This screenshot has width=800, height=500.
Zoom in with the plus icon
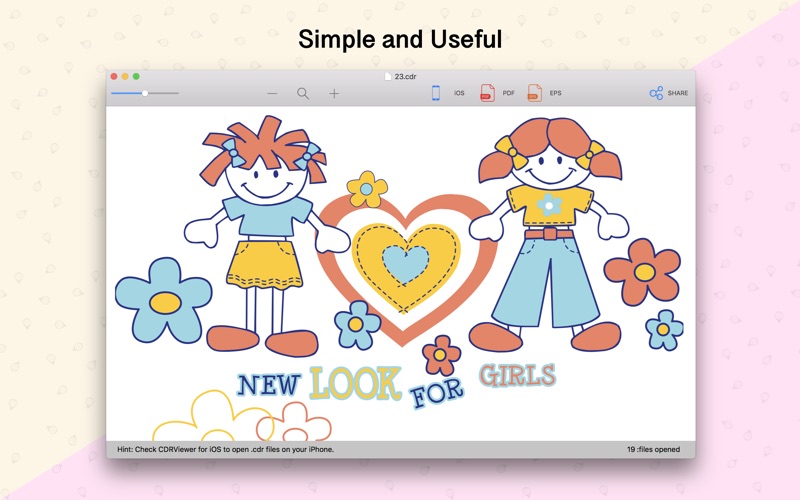tap(334, 93)
